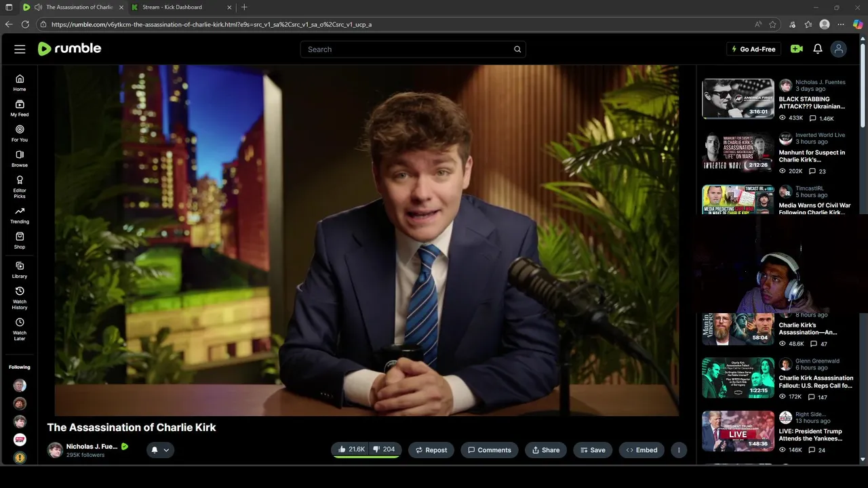Open Watch Later in sidebar

pos(20,329)
